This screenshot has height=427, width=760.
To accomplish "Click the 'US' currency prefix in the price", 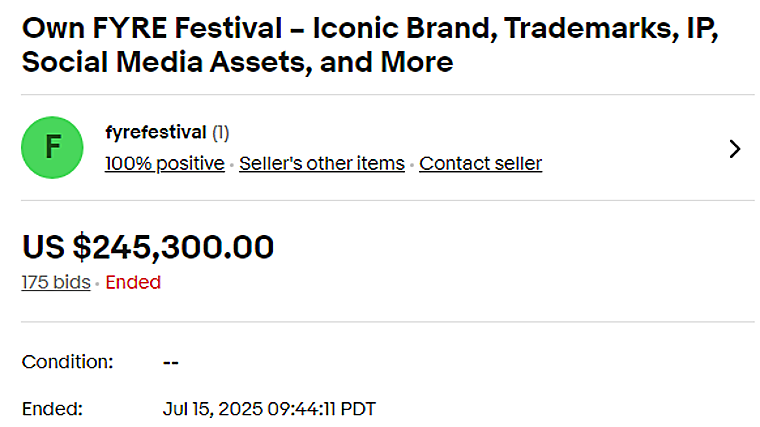I will point(41,246).
